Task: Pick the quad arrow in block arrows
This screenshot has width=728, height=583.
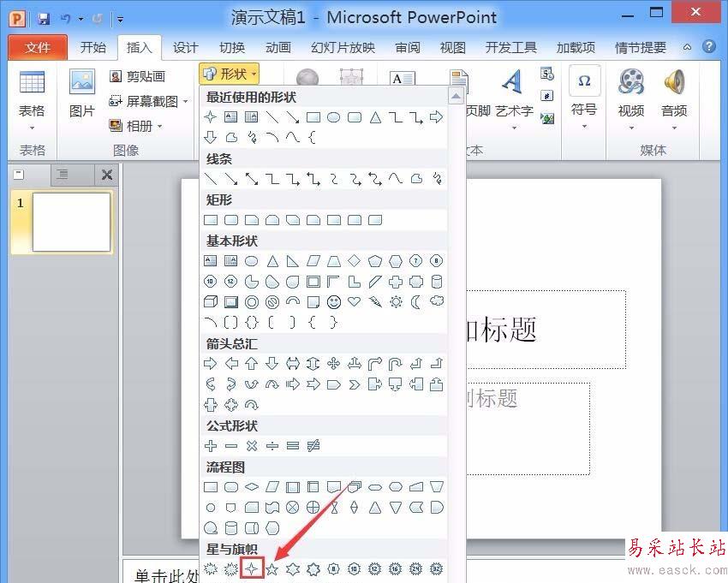Action: [x=334, y=364]
